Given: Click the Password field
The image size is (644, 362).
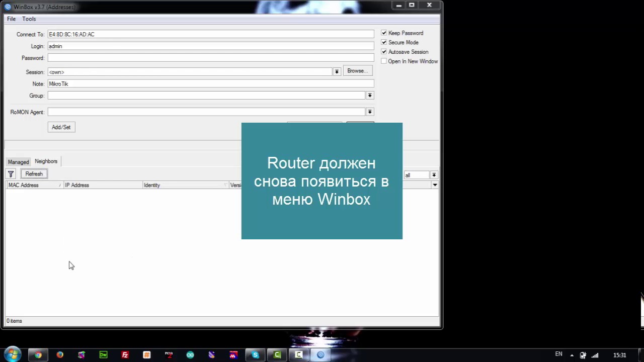Looking at the screenshot, I should point(211,58).
